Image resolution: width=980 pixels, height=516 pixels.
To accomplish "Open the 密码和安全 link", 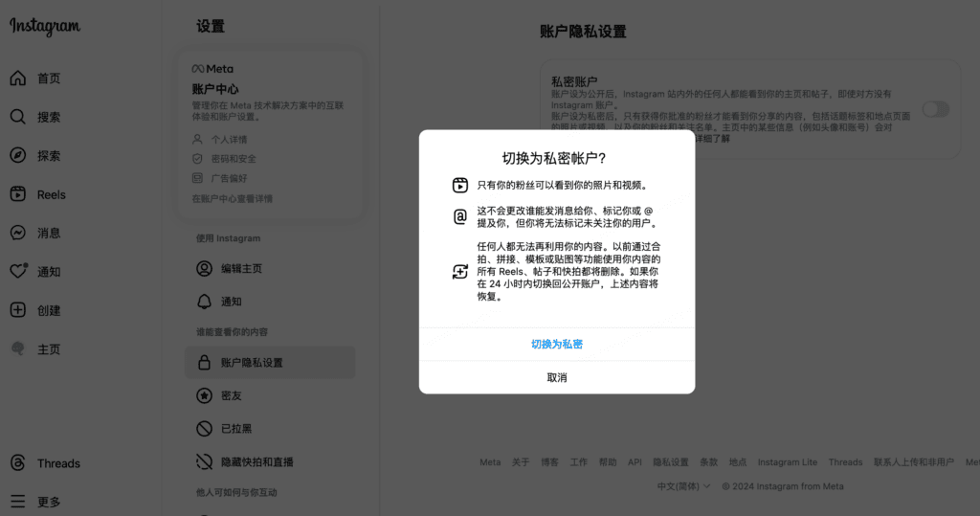I will [234, 159].
